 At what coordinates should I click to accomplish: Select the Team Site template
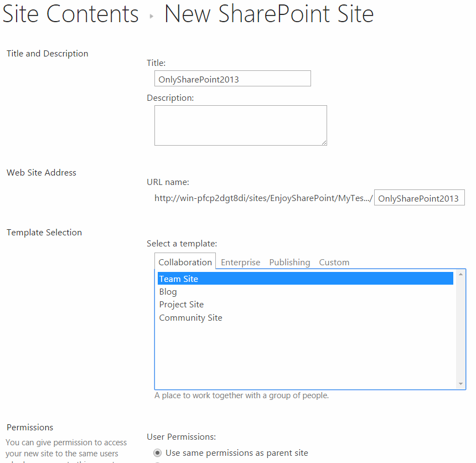(306, 279)
